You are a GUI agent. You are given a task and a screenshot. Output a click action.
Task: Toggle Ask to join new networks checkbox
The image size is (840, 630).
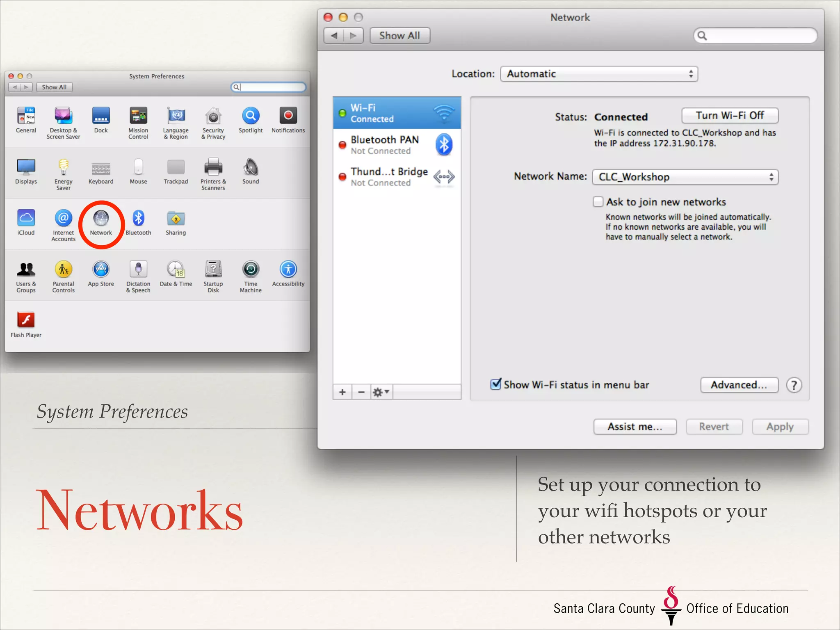598,202
